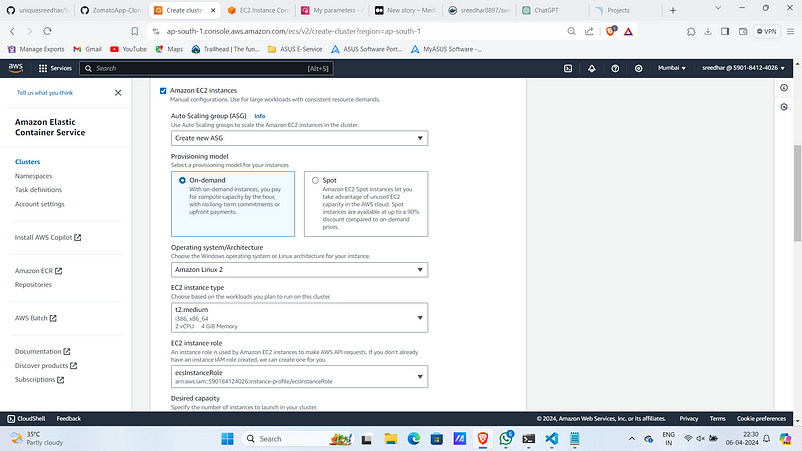This screenshot has width=802, height=451.
Task: Open Cookie preferences in the footer
Action: pos(761,418)
